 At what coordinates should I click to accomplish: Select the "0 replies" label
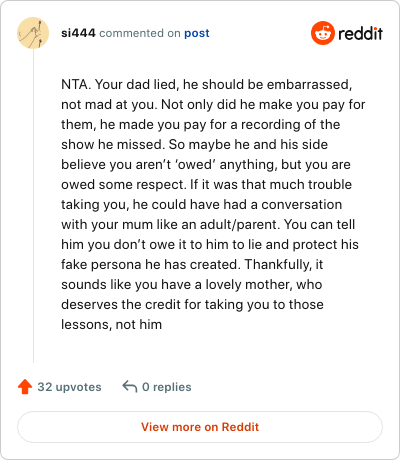pos(167,387)
